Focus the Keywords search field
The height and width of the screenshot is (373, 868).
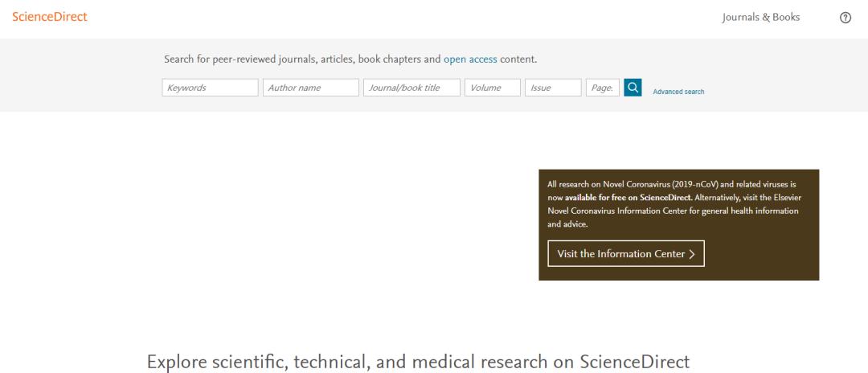pyautogui.click(x=210, y=88)
